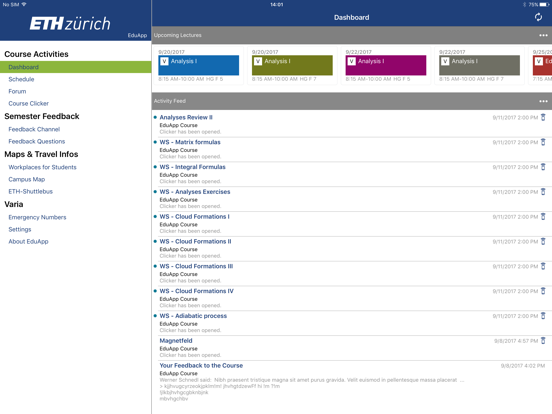The height and width of the screenshot is (414, 552).
Task: Delete the WS - Analyses Exercises feed entry
Action: tap(543, 192)
